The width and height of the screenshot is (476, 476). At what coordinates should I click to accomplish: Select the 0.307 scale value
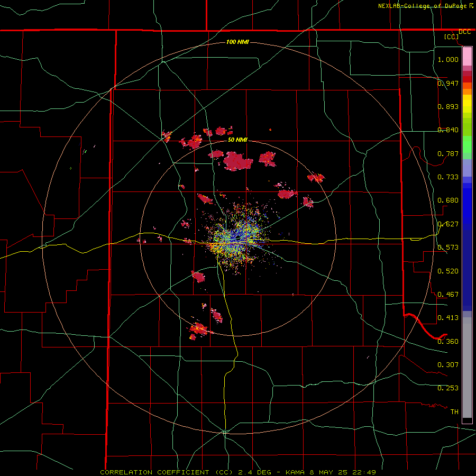click(448, 365)
